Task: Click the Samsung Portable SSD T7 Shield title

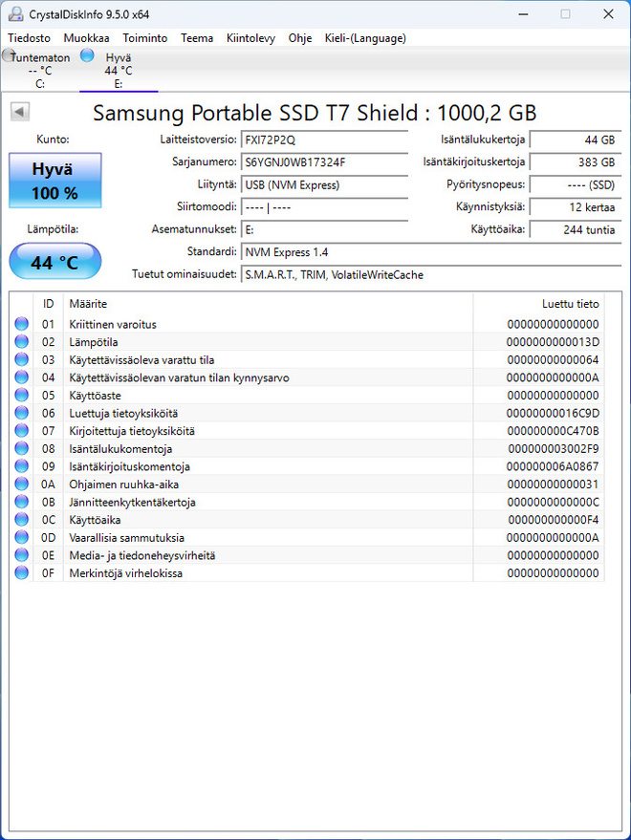Action: click(315, 113)
